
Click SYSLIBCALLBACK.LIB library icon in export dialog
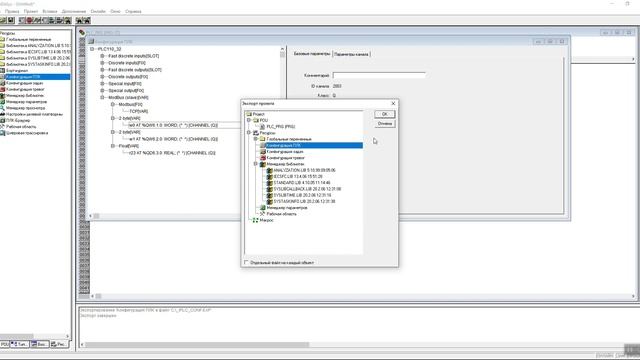pyautogui.click(x=269, y=189)
